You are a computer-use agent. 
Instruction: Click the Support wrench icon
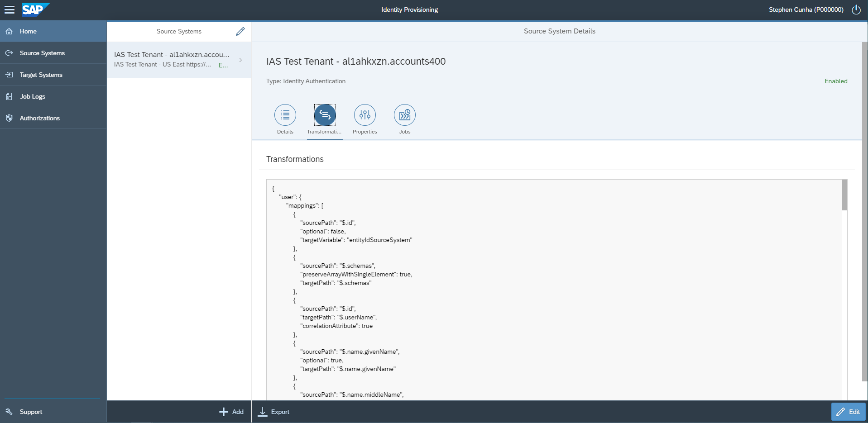9,412
